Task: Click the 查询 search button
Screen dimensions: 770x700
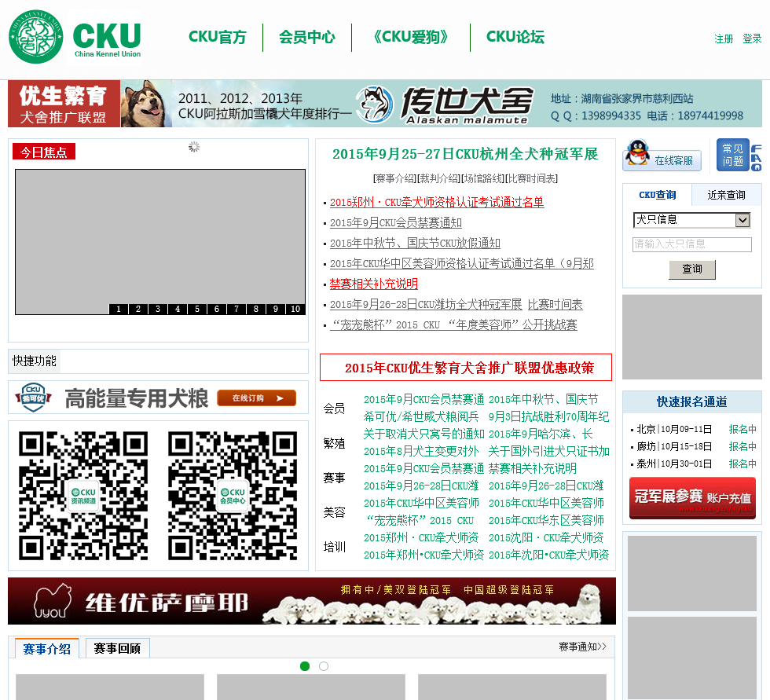Action: tap(692, 269)
